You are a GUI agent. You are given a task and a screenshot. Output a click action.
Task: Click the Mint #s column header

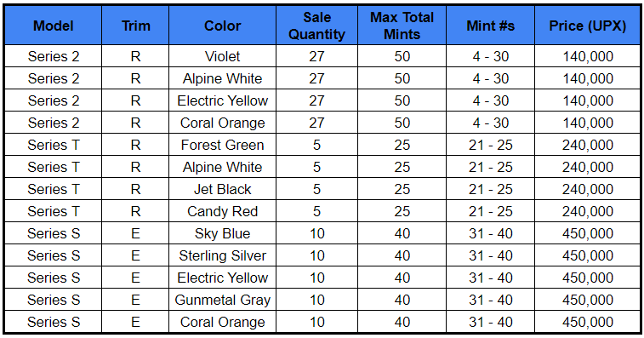[x=490, y=26]
